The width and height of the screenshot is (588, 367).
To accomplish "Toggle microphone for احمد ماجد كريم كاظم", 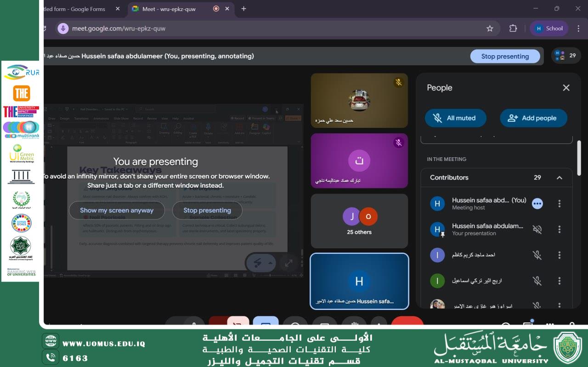I will [x=537, y=255].
